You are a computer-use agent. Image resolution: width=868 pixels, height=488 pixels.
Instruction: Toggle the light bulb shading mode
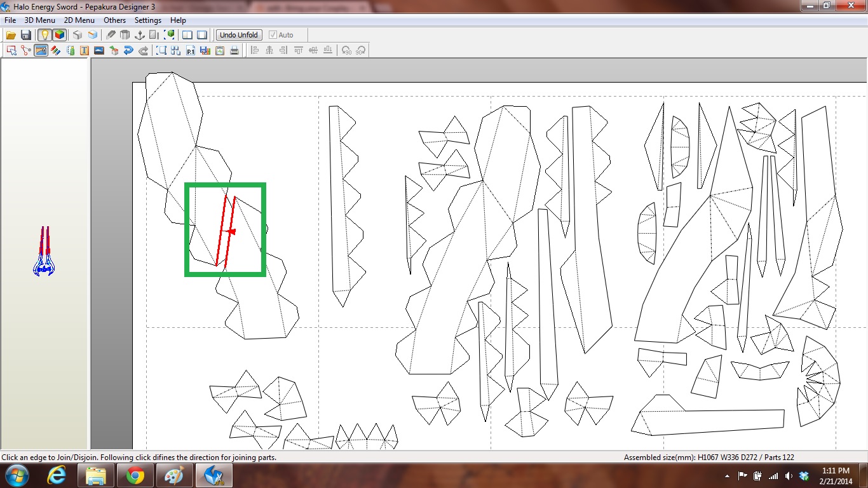click(x=44, y=35)
